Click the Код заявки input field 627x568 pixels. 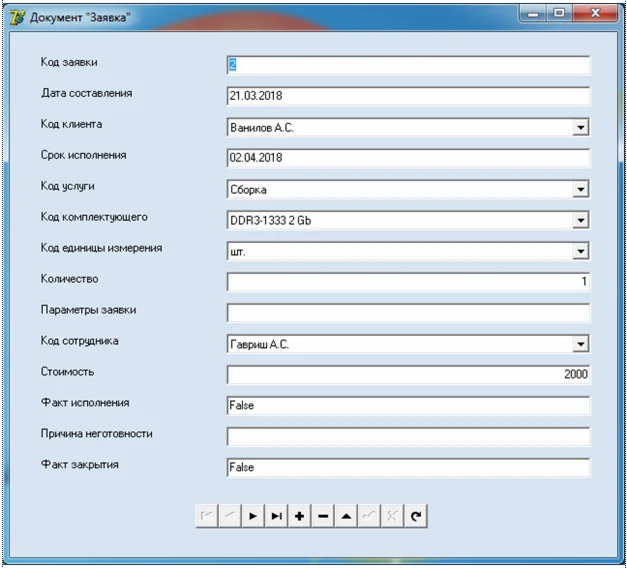pos(408,65)
